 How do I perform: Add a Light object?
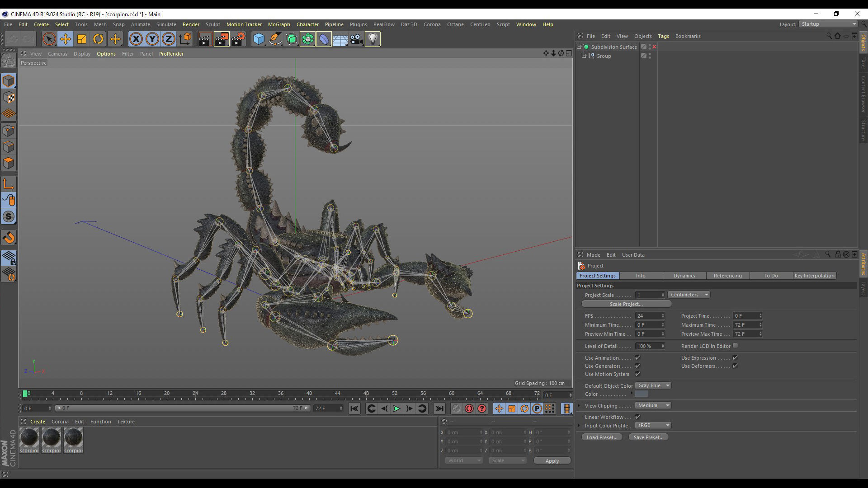(373, 39)
